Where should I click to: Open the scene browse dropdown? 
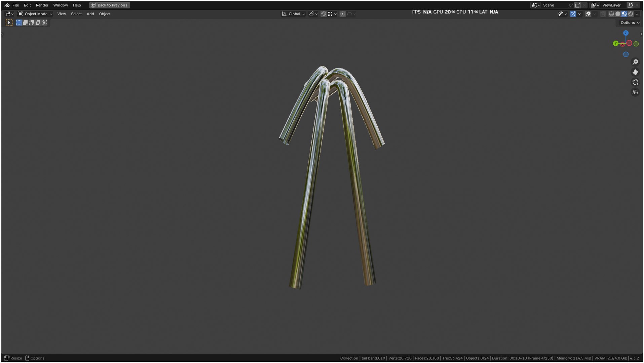click(x=536, y=5)
